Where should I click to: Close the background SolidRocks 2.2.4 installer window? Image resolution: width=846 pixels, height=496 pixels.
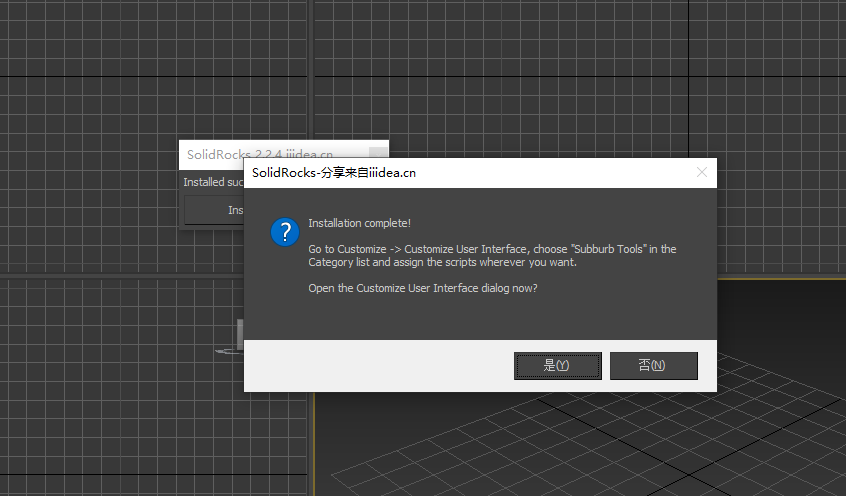tap(379, 153)
